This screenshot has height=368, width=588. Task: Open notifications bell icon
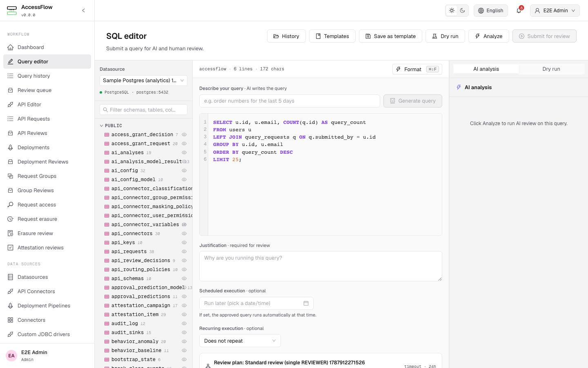pos(519,11)
